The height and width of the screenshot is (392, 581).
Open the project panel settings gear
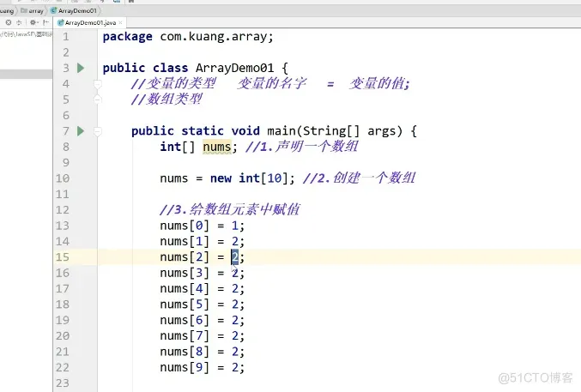click(x=33, y=22)
